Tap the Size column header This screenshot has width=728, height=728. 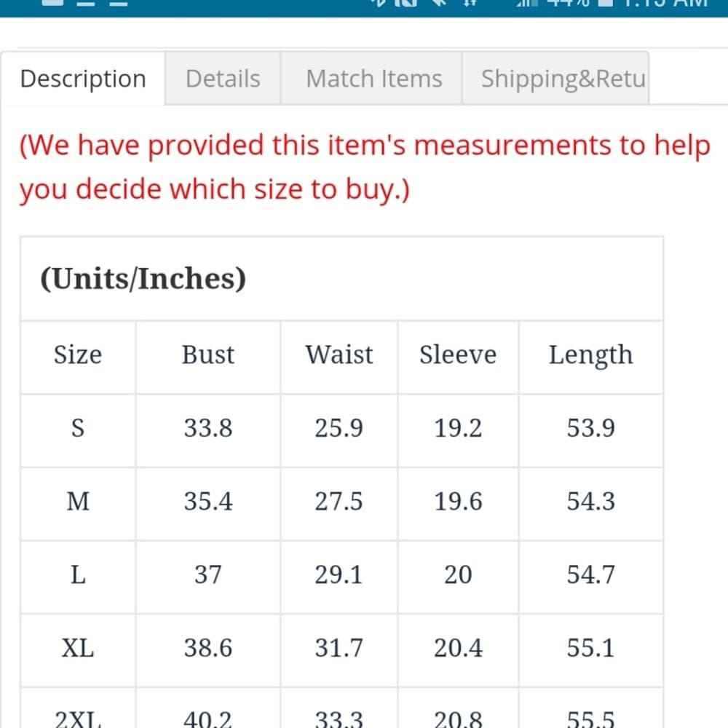pyautogui.click(x=78, y=355)
